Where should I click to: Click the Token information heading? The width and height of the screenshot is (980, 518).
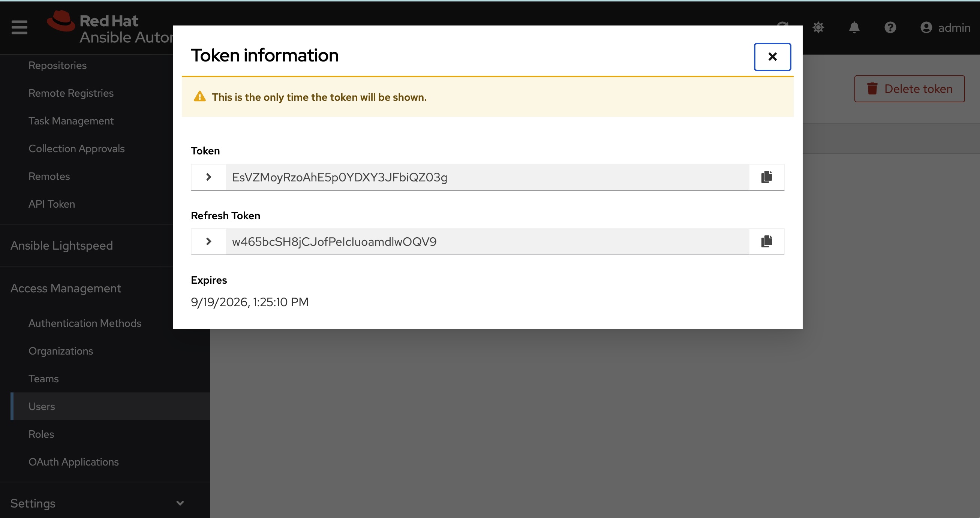pyautogui.click(x=265, y=55)
